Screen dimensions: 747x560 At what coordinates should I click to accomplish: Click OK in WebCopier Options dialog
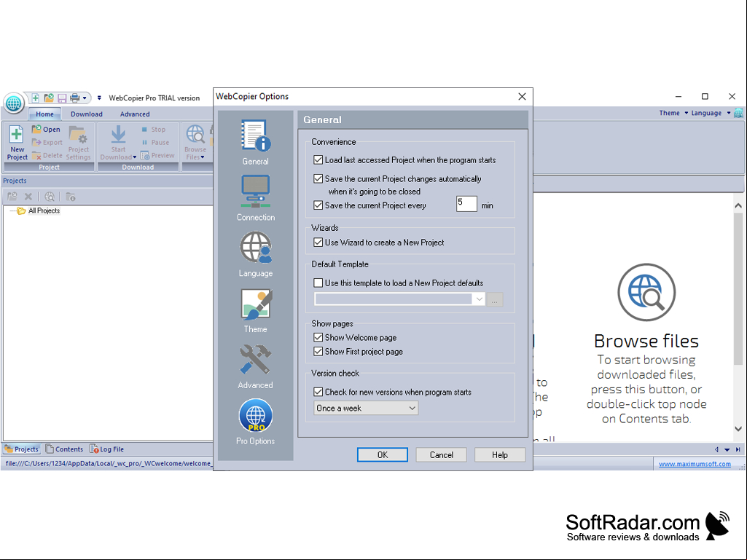point(383,454)
